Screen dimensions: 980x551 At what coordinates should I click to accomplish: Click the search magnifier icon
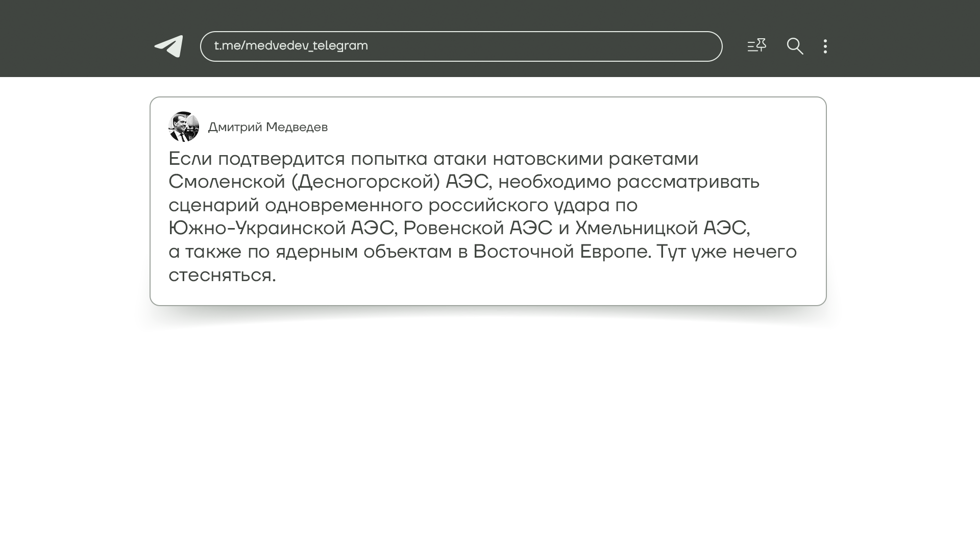[x=795, y=46]
